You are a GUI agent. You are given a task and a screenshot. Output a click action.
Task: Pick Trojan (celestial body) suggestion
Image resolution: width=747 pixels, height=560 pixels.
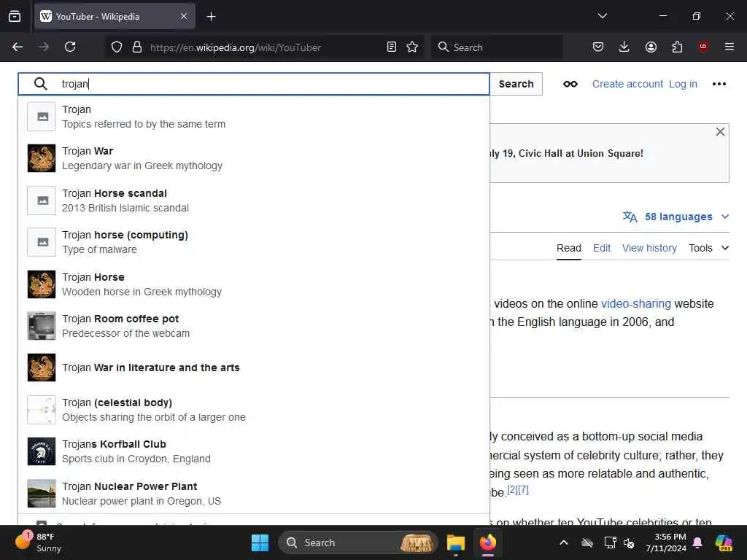tap(253, 410)
